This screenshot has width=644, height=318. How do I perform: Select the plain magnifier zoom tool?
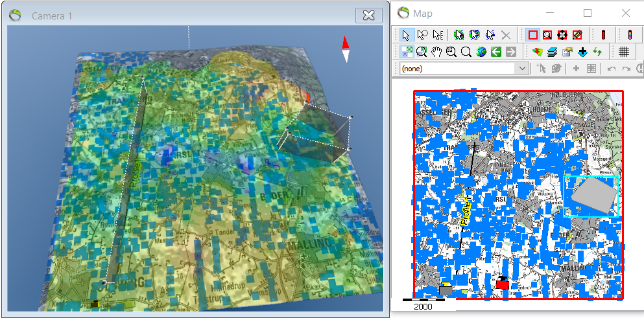coord(466,52)
